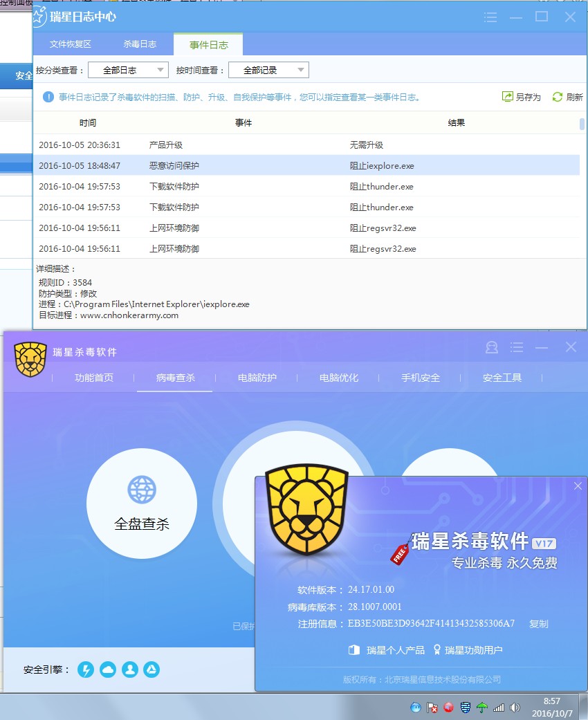Viewport: 588px width, 720px height.
Task: Click the red round tray icon
Action: tap(448, 708)
